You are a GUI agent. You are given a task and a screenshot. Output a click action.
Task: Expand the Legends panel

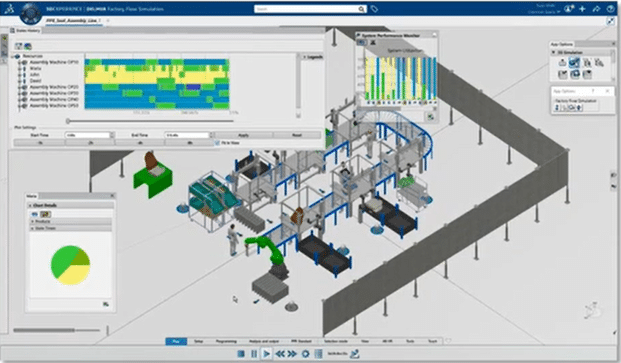304,57
